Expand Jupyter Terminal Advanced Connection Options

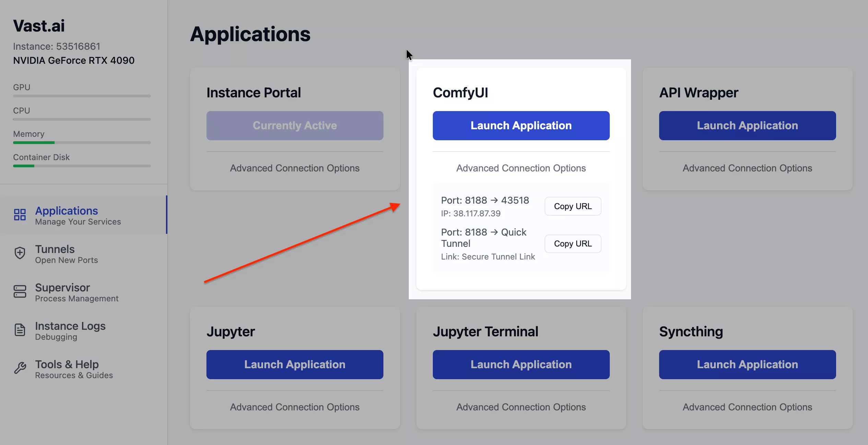click(x=521, y=407)
